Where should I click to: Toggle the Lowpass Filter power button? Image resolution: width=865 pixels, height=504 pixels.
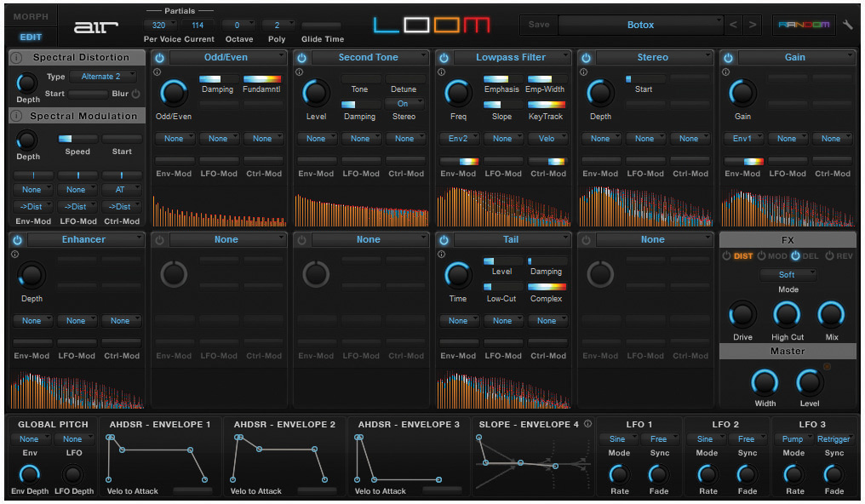[444, 57]
